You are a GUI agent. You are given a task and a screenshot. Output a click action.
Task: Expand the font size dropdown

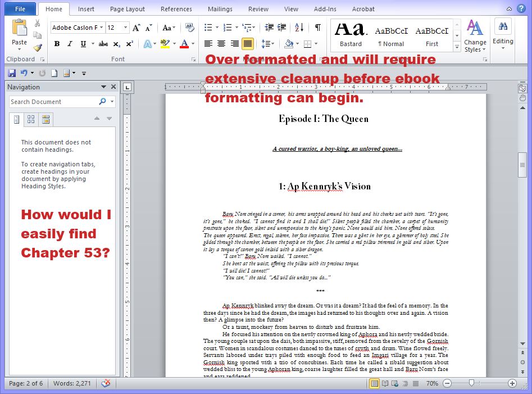[125, 28]
